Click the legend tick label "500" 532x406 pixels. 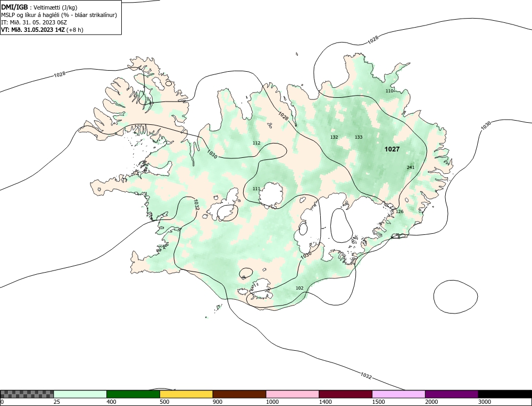tap(164, 402)
